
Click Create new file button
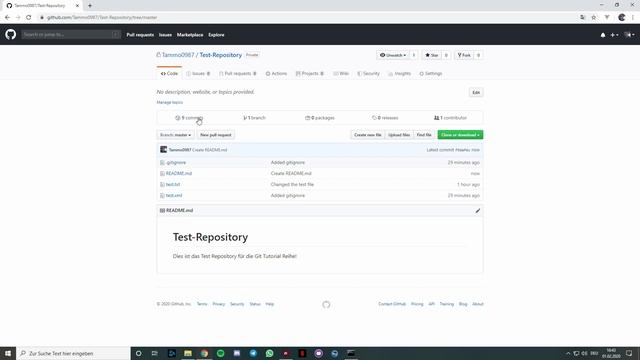367,135
